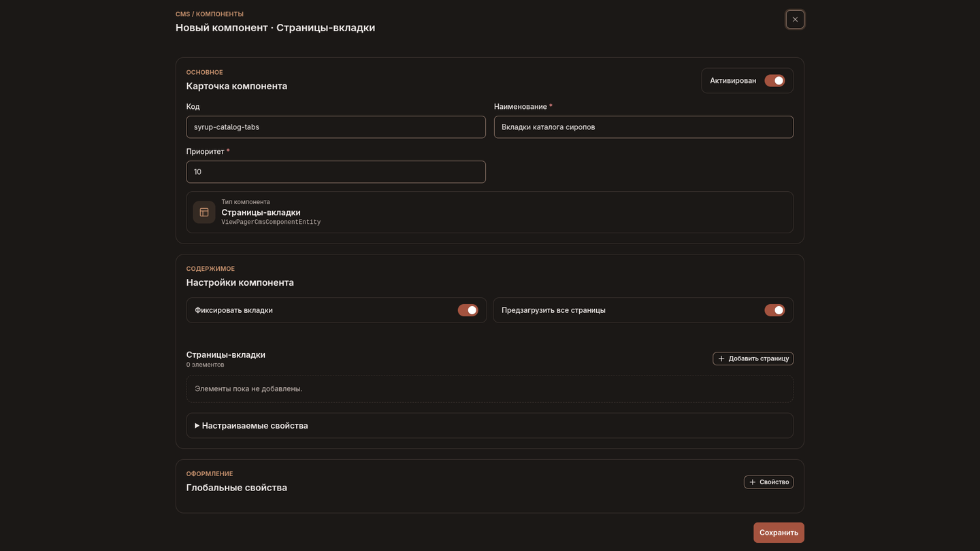Save the component with Сохранить
980x551 pixels.
coord(779,533)
